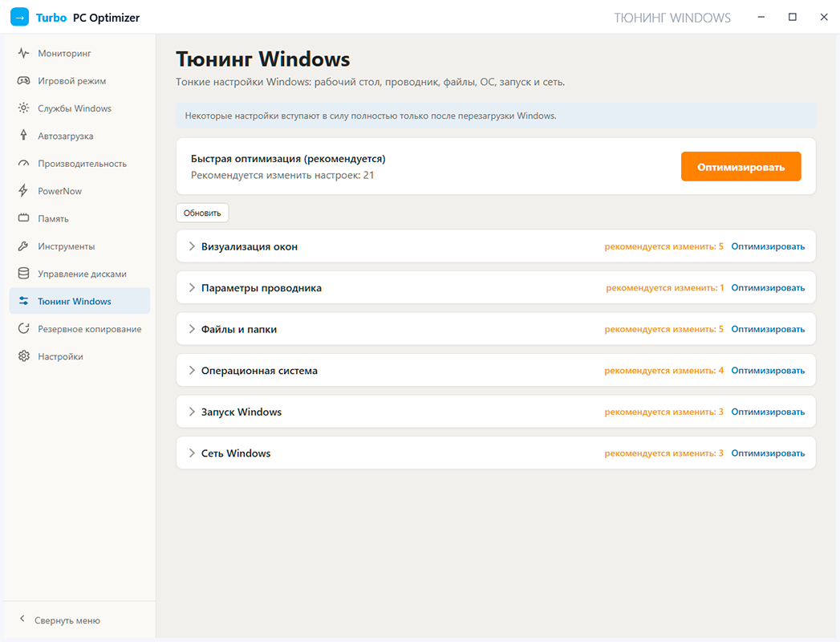Expand the Сеть Windows chevron
The width and height of the screenshot is (840, 642).
click(x=192, y=453)
